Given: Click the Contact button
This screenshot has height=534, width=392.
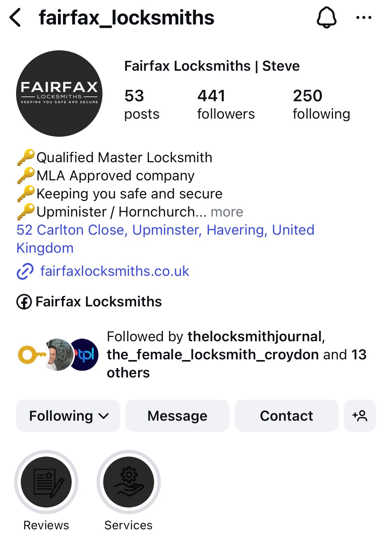Looking at the screenshot, I should 286,416.
